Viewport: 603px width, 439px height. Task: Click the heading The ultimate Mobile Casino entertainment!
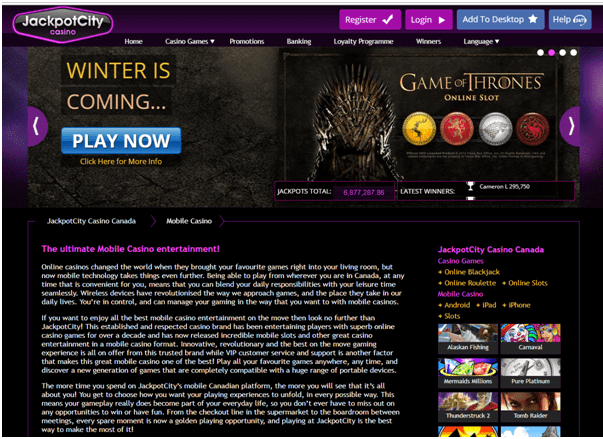[x=130, y=249]
